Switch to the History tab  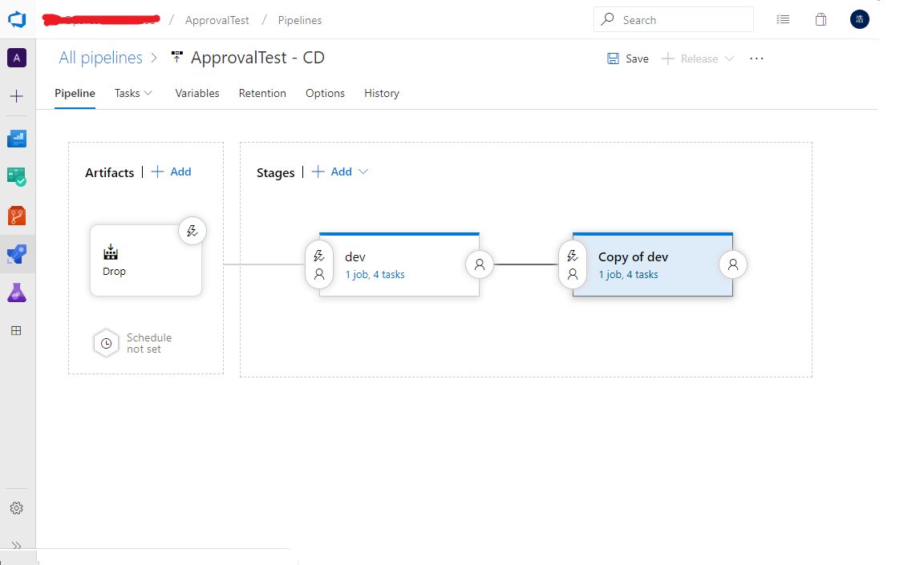coord(382,93)
